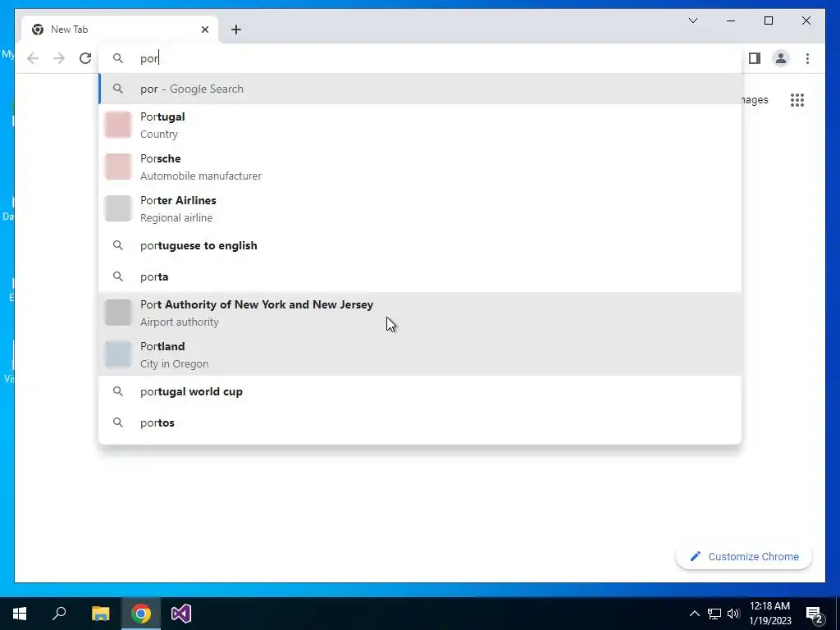The image size is (840, 630).
Task: Click the Porsche suggestion thumbnail image
Action: point(118,167)
